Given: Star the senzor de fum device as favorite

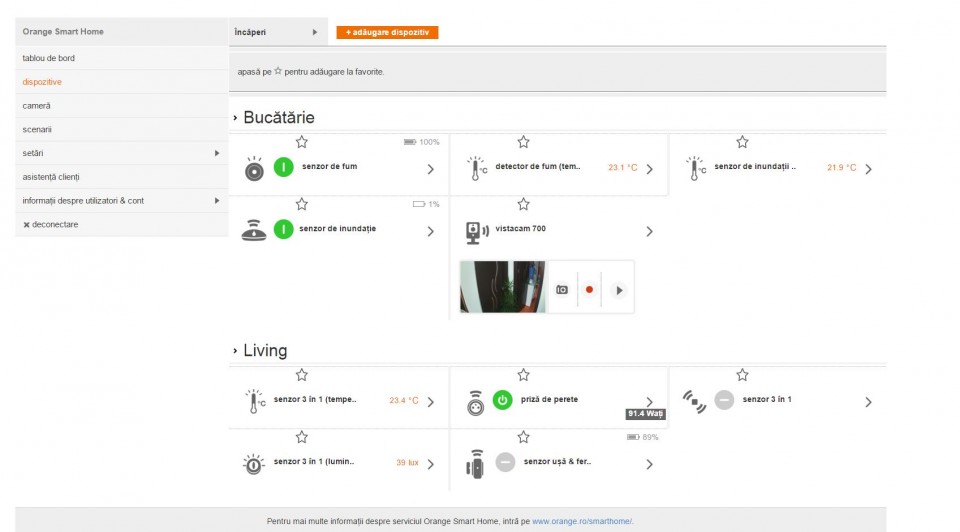Looking at the screenshot, I should 302,142.
